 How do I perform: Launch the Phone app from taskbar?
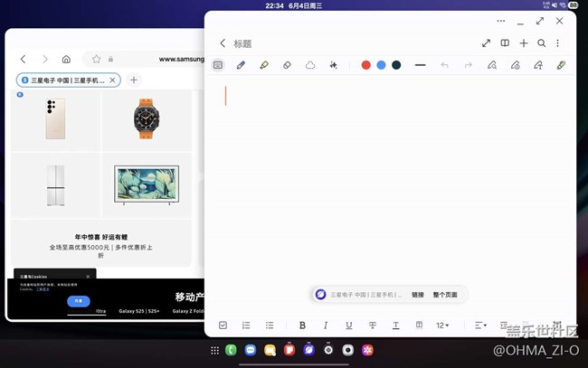pyautogui.click(x=231, y=350)
